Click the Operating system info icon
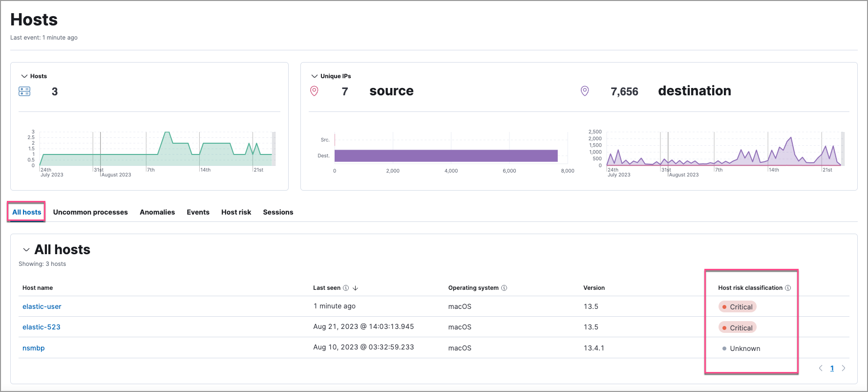Viewport: 868px width, 392px height. point(504,288)
